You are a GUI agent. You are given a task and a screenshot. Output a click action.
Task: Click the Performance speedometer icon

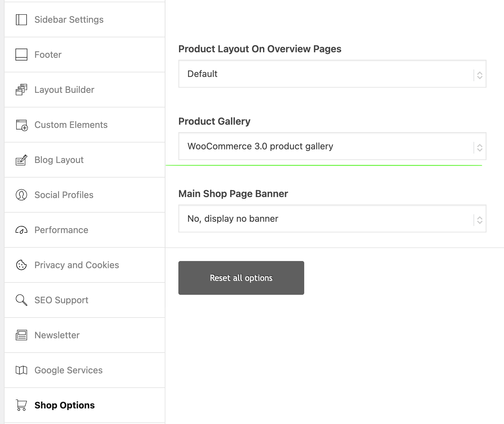(21, 230)
